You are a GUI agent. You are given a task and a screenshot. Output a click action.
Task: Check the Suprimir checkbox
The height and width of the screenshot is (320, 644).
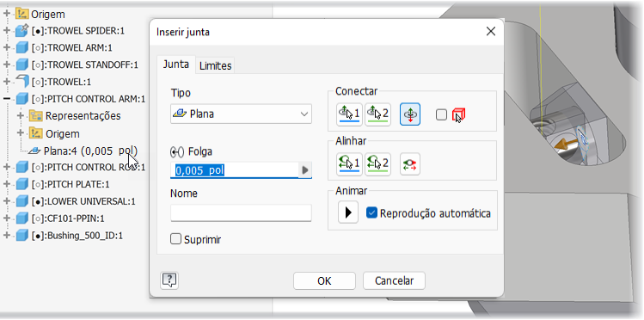click(x=175, y=239)
